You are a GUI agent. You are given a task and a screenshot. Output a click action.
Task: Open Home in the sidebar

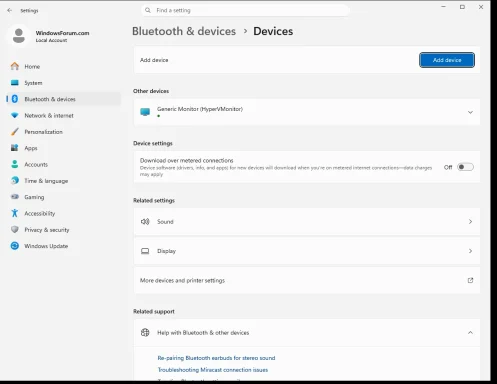tap(63, 66)
